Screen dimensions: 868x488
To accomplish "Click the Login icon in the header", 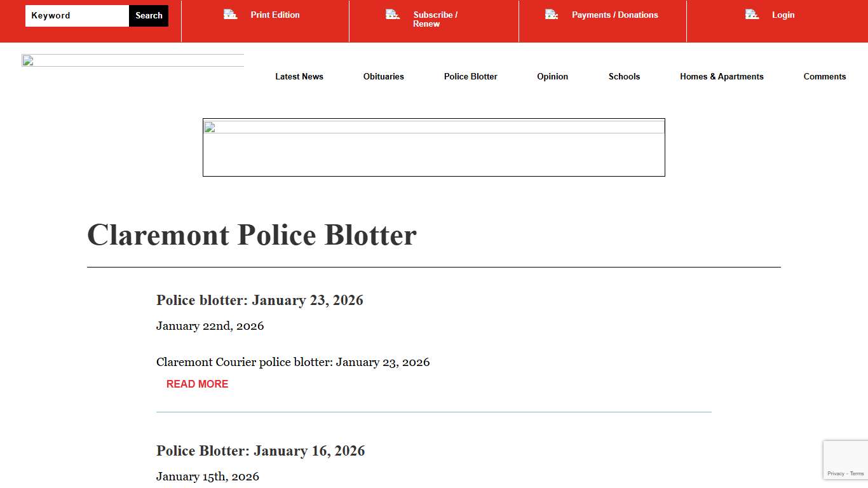I will pos(751,14).
